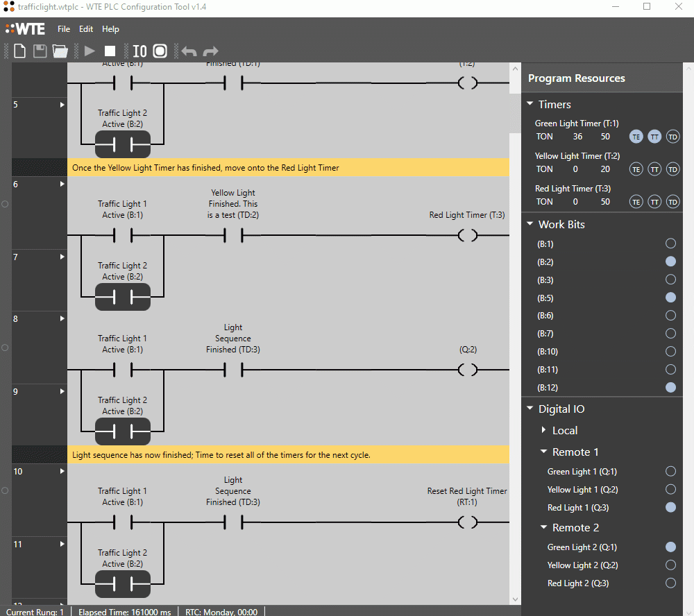Expand the Local digital IO group
The height and width of the screenshot is (616, 694).
[544, 430]
